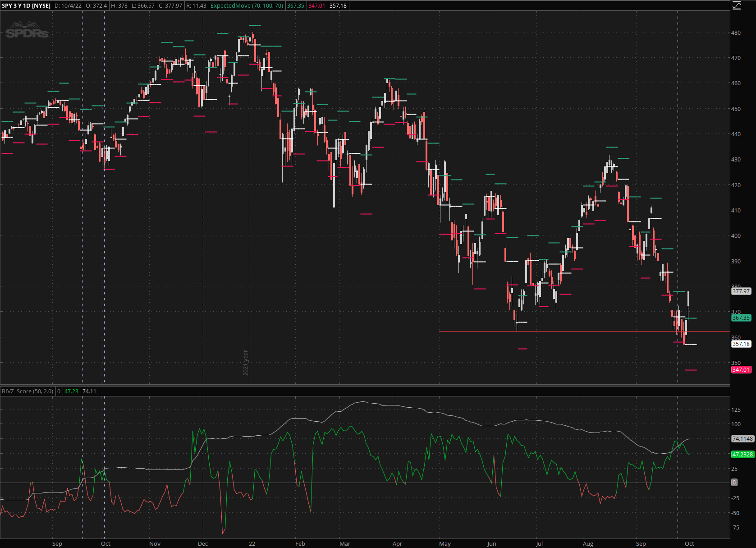Click the 2021 year vertical marker label
Image resolution: width=756 pixels, height=548 pixels.
pyautogui.click(x=246, y=363)
